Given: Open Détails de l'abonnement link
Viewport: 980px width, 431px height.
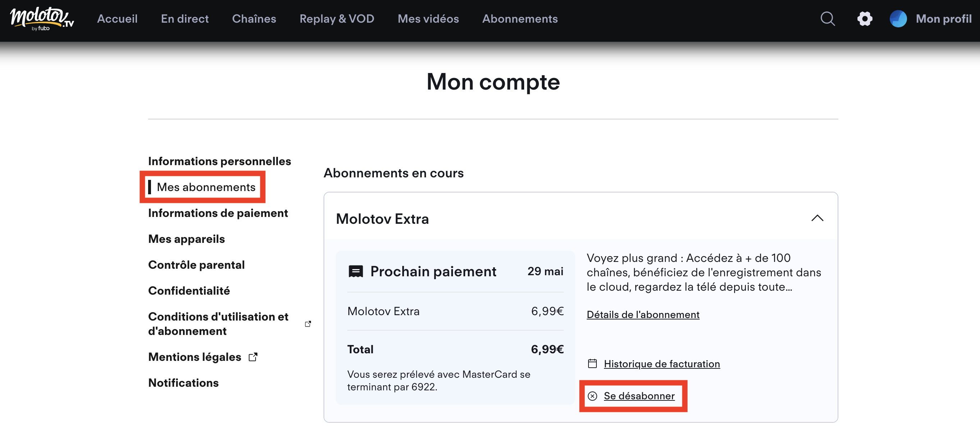Looking at the screenshot, I should 643,314.
